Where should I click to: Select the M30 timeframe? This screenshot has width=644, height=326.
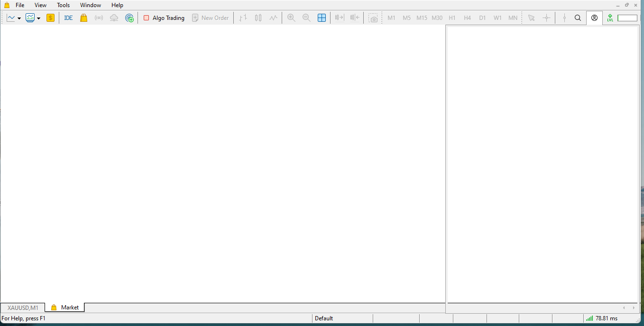click(x=437, y=18)
